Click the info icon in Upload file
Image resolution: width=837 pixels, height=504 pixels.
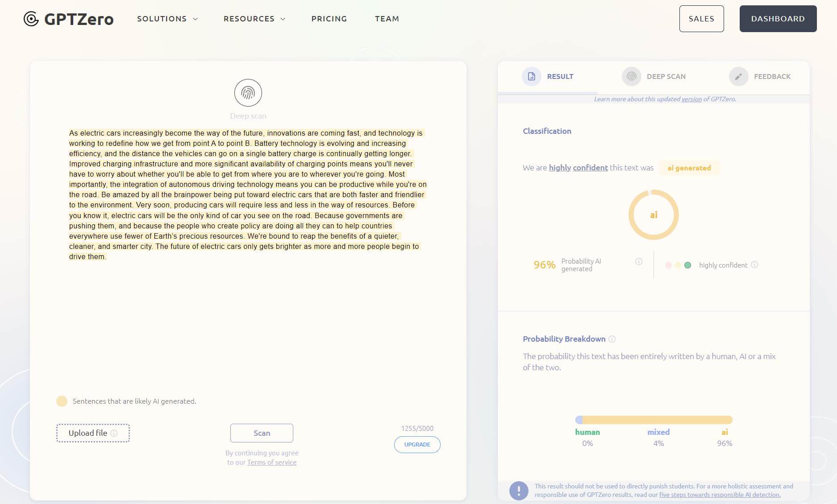(114, 433)
